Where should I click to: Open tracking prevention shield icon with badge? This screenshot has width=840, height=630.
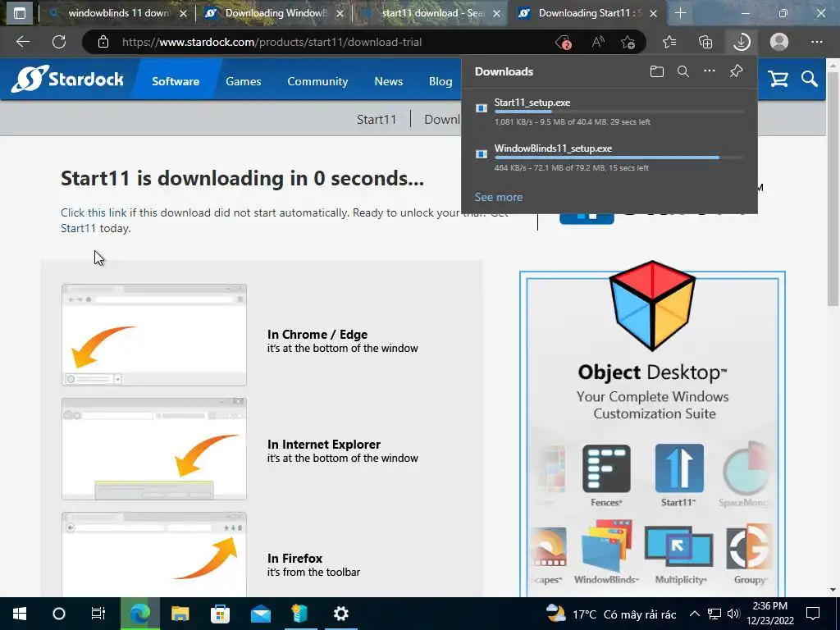point(563,42)
